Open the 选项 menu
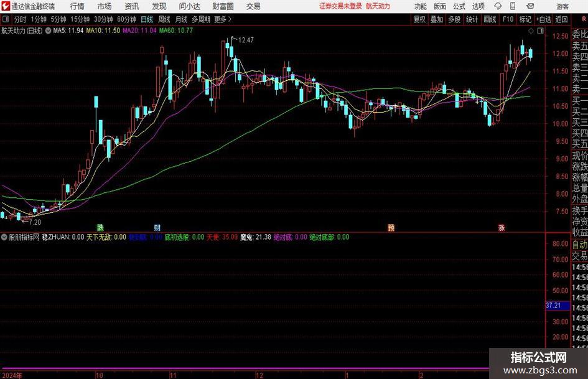The image size is (588, 379). tap(478, 6)
